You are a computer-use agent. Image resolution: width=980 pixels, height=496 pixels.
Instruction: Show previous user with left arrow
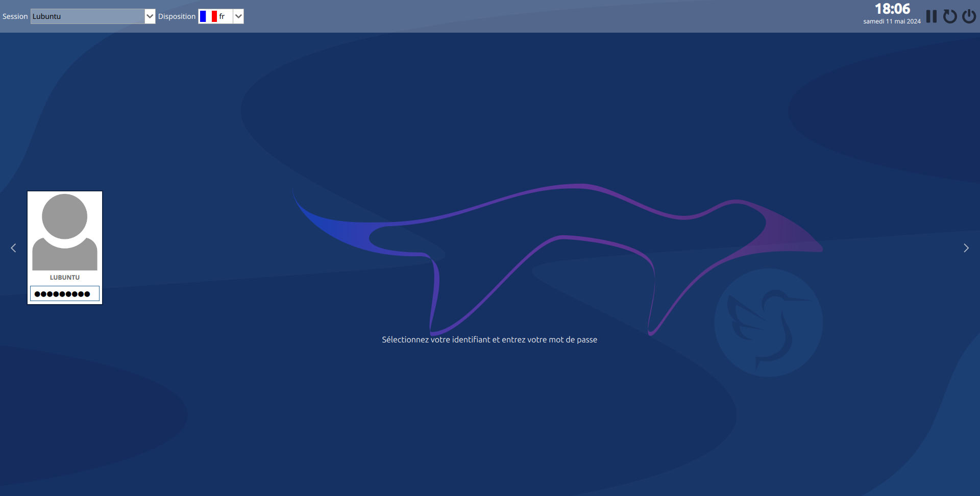point(14,248)
